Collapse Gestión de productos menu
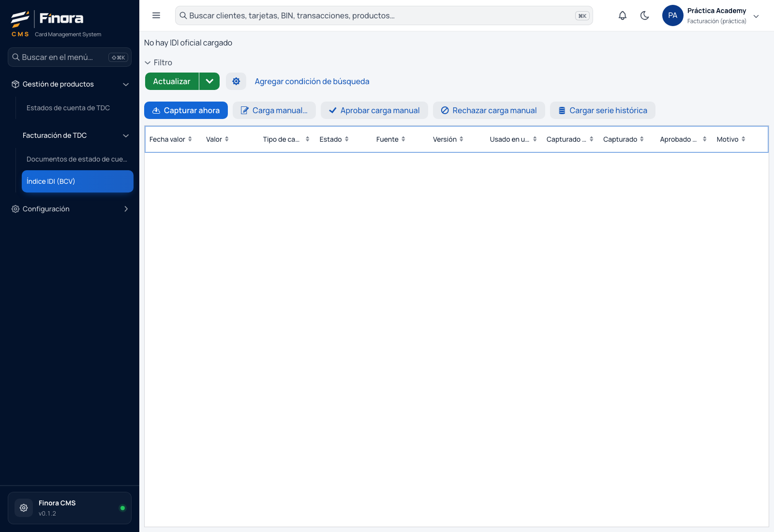The height and width of the screenshot is (532, 774). tap(71, 84)
